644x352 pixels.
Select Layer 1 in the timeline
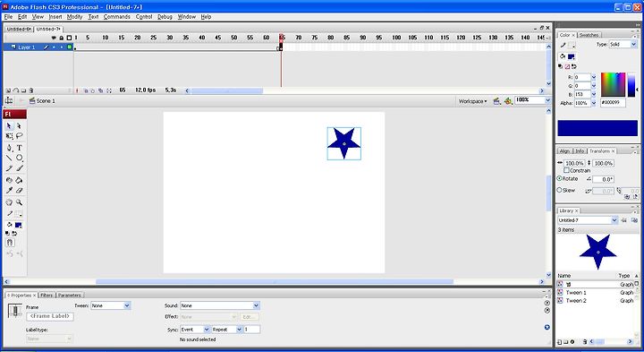[26, 47]
